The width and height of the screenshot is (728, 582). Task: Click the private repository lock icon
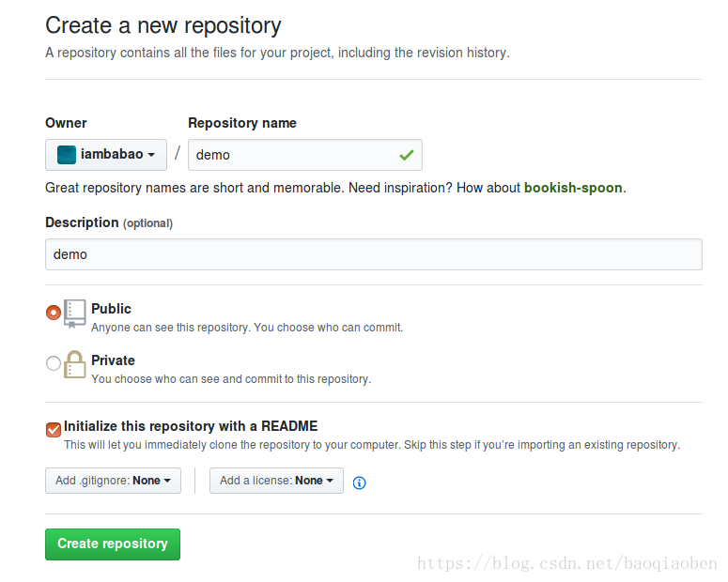[75, 364]
